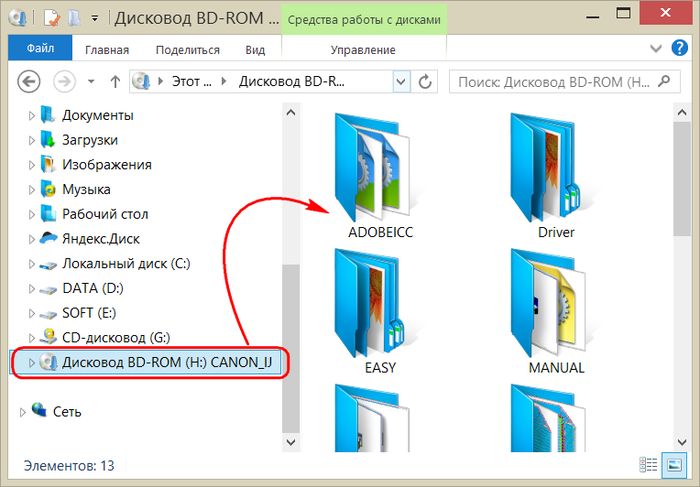This screenshot has width=700, height=487.
Task: Select SOFT (E:) in navigation pane
Action: point(89,313)
